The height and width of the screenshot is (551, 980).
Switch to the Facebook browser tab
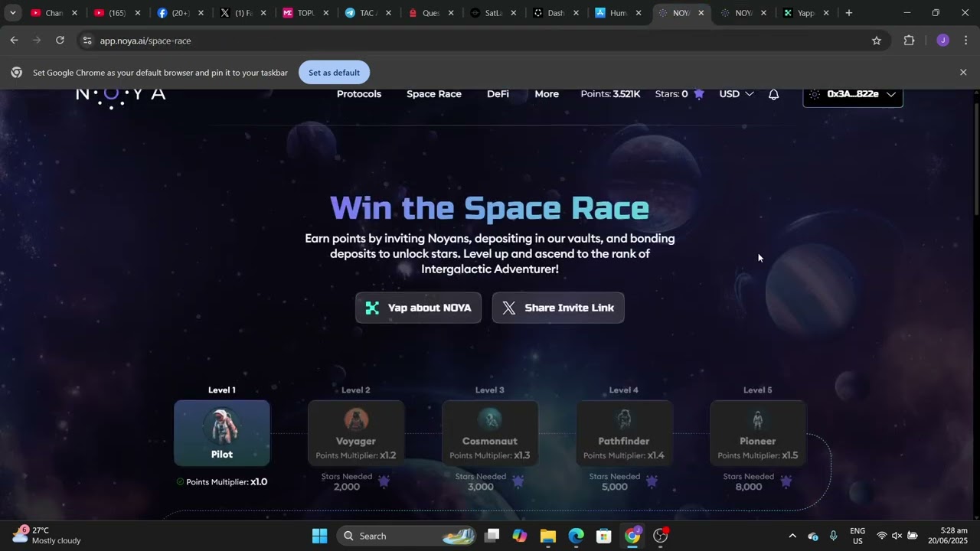[179, 13]
